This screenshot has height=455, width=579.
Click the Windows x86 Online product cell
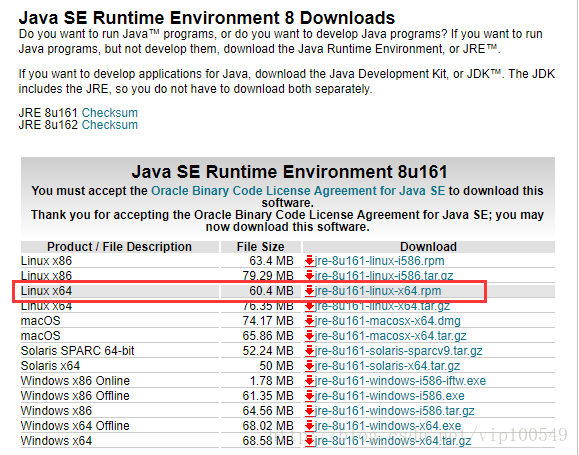point(120,381)
